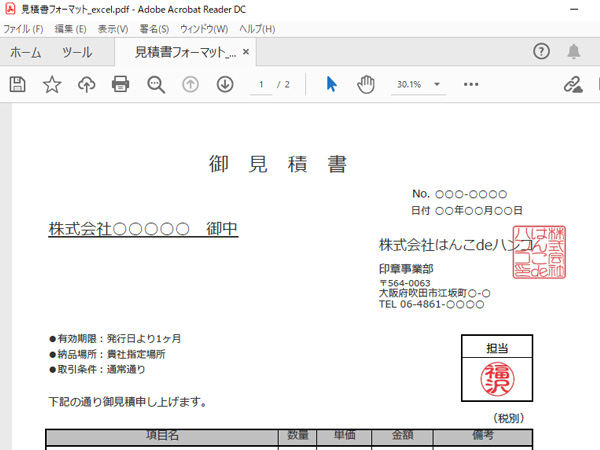Go to previous page arrow
Viewport: 600px width, 450px height.
click(x=191, y=85)
